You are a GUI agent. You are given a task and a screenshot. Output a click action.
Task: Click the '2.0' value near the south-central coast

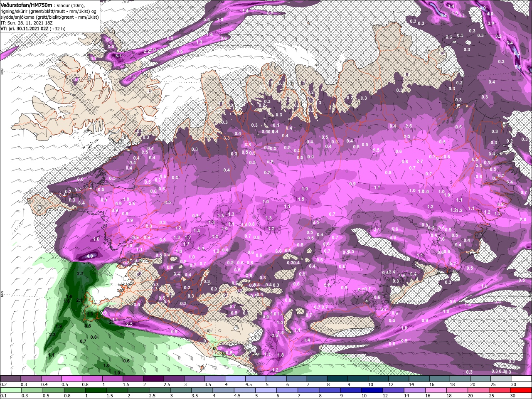[x=275, y=335]
